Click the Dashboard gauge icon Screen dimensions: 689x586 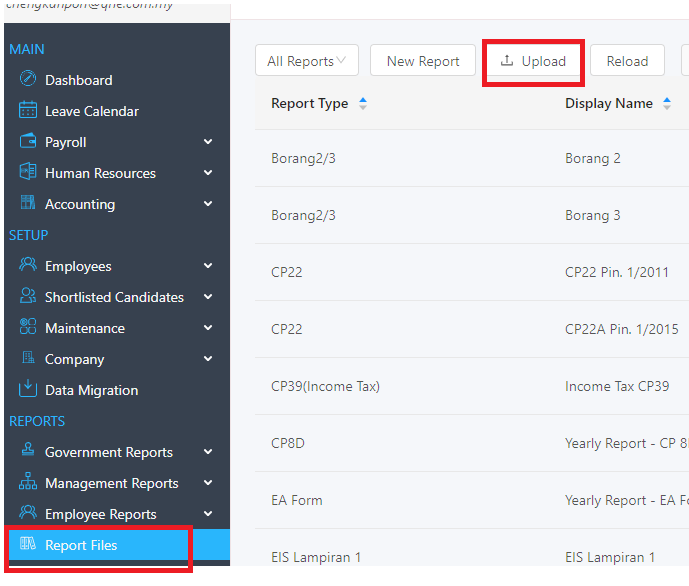point(28,79)
